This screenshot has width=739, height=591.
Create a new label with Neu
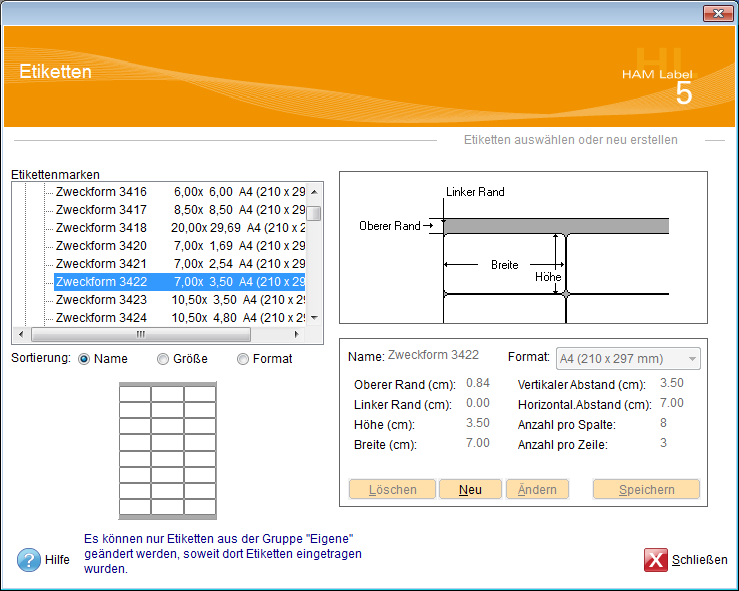[470, 489]
